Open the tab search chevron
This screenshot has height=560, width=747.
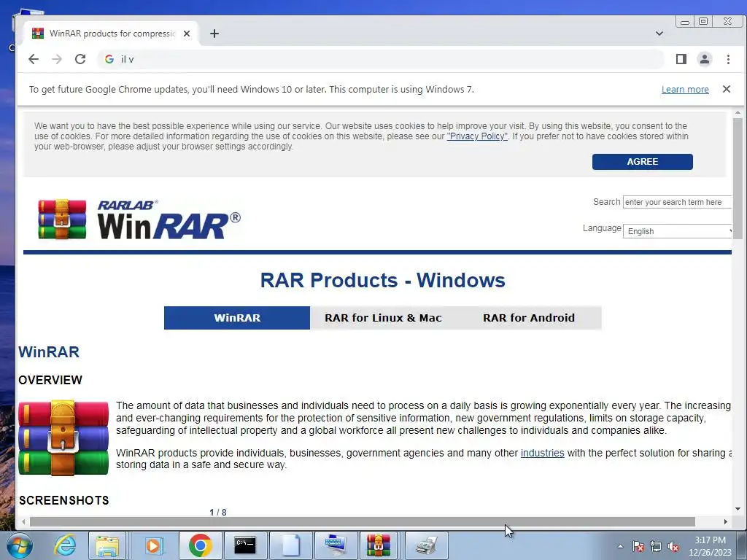659,34
